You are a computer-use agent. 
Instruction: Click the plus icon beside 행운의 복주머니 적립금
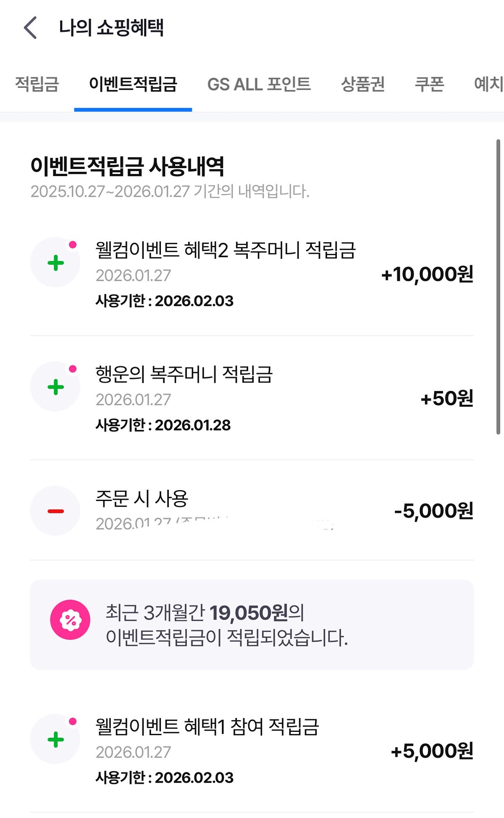click(x=55, y=387)
